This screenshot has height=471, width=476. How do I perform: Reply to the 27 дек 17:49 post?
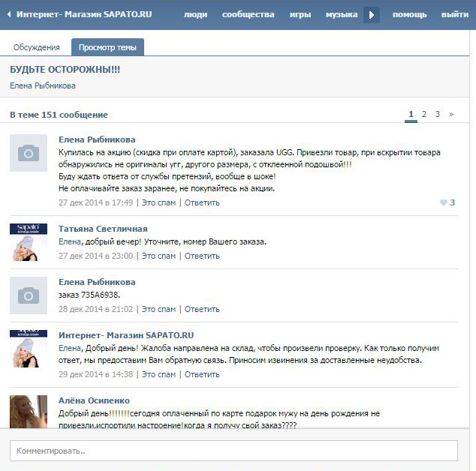202,202
